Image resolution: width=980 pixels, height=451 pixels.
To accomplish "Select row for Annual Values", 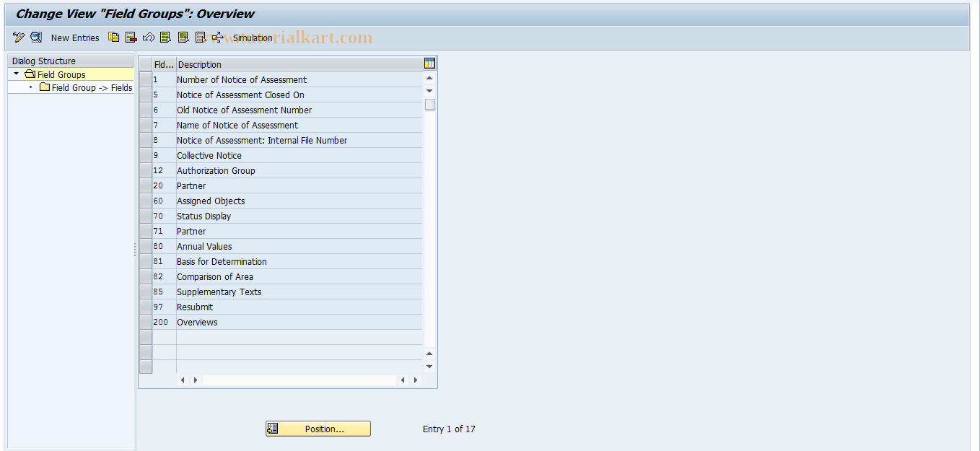I will pyautogui.click(x=146, y=246).
